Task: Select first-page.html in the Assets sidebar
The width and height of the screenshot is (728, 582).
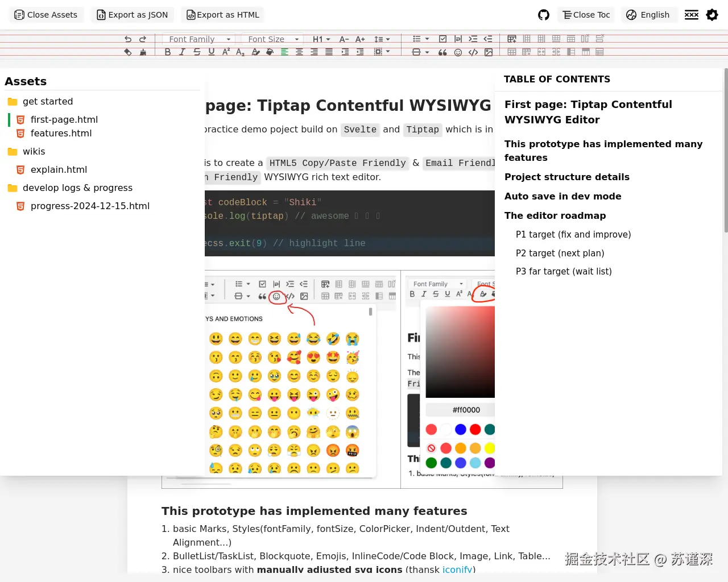Action: point(64,119)
